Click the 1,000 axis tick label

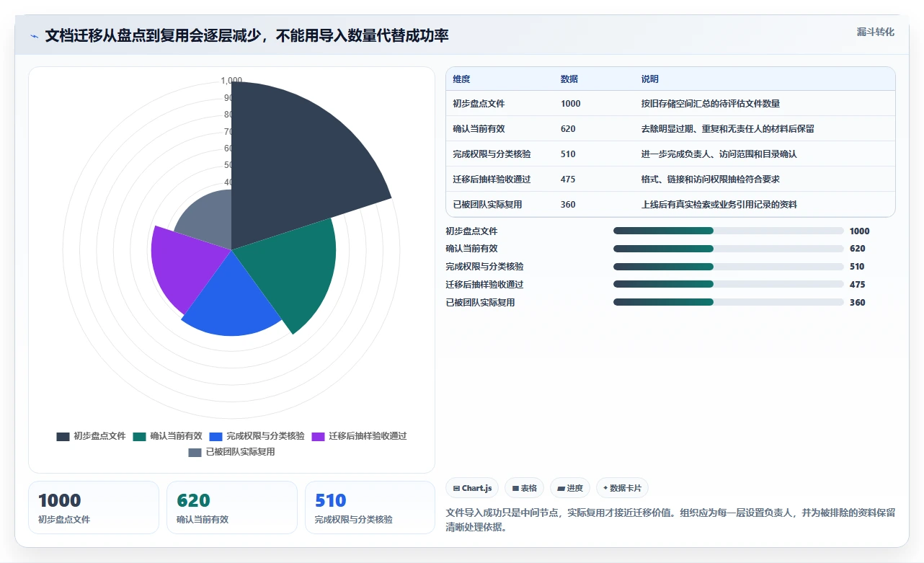(x=231, y=81)
